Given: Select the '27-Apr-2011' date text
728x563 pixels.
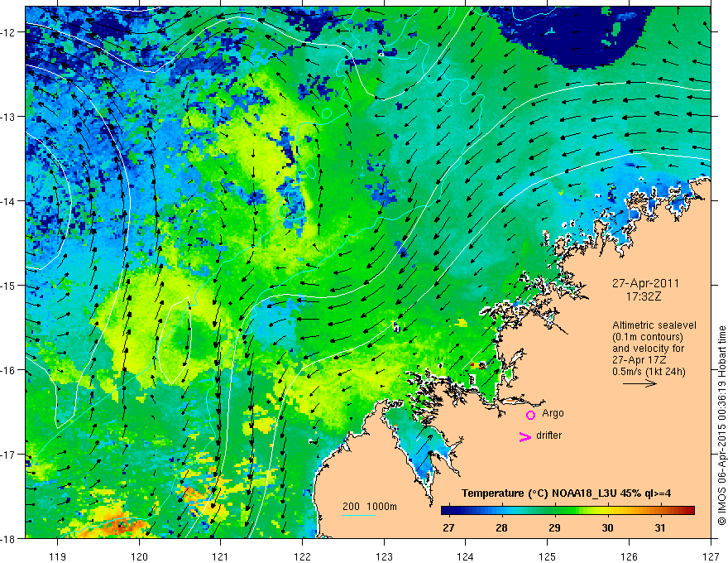Looking at the screenshot, I should [x=645, y=283].
